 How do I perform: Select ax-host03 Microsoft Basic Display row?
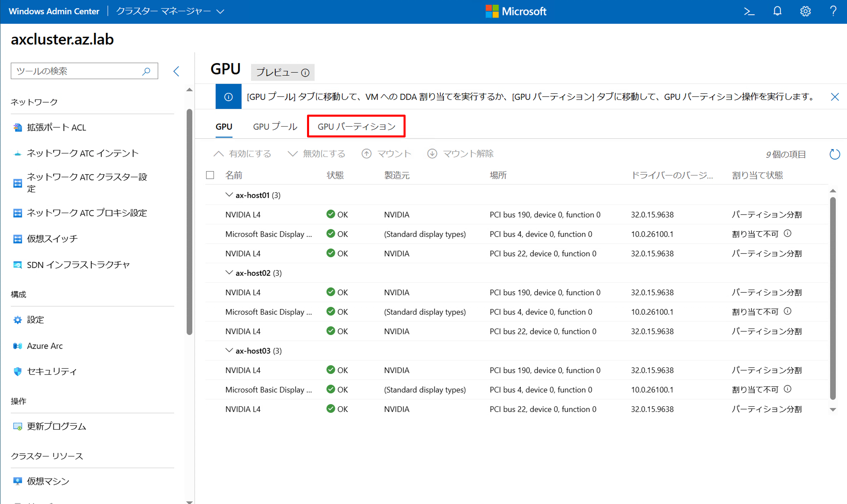(516, 390)
